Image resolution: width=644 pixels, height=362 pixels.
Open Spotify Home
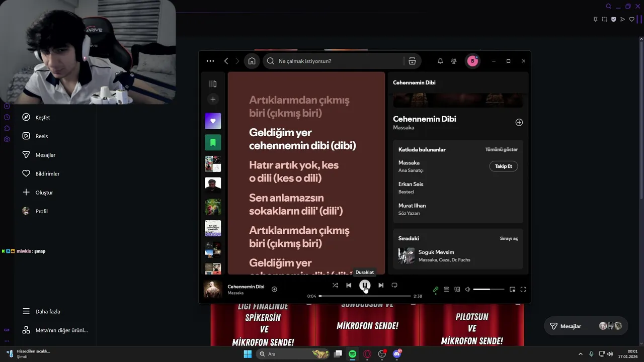pos(252,61)
